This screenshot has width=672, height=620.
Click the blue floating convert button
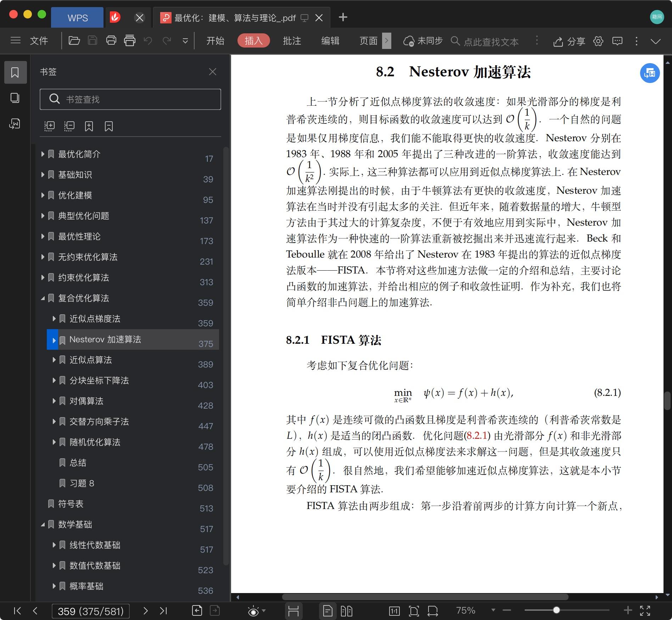click(x=650, y=73)
